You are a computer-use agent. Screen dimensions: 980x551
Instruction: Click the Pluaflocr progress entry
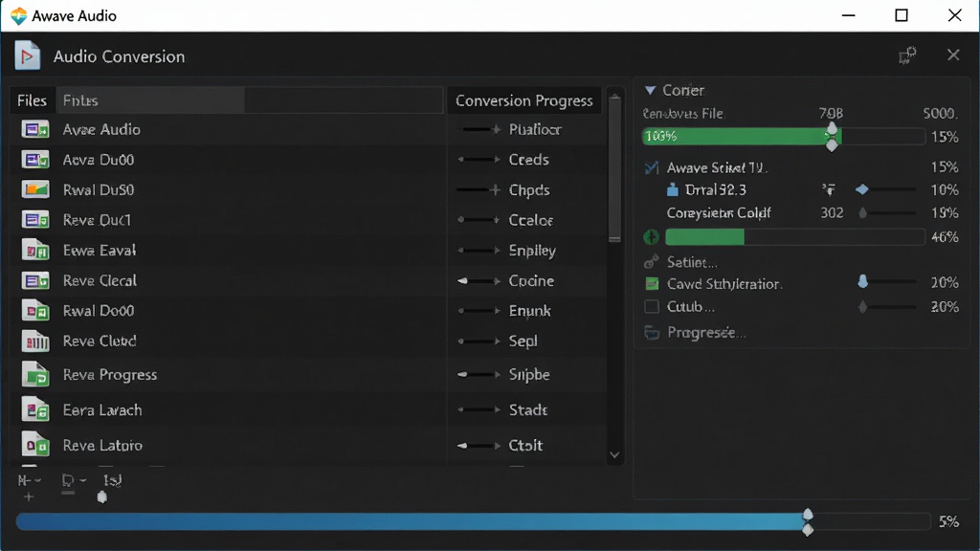pyautogui.click(x=535, y=129)
